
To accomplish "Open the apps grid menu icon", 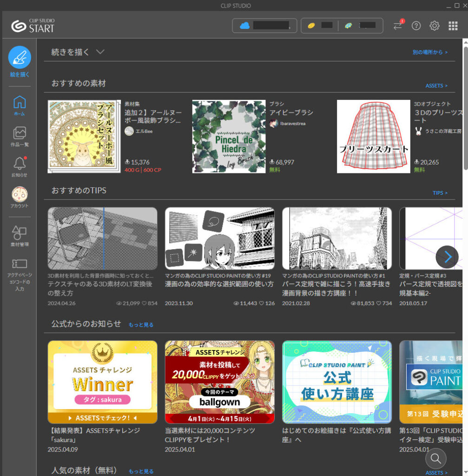I will 453,26.
